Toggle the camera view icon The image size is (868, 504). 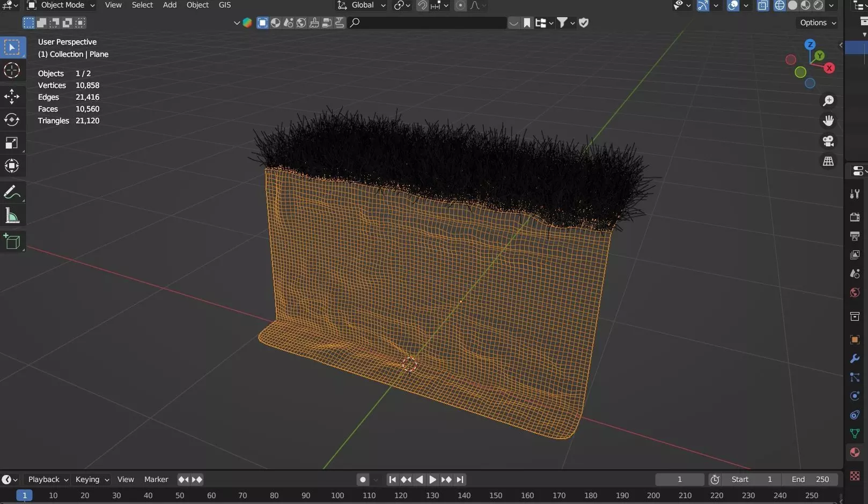click(x=828, y=141)
